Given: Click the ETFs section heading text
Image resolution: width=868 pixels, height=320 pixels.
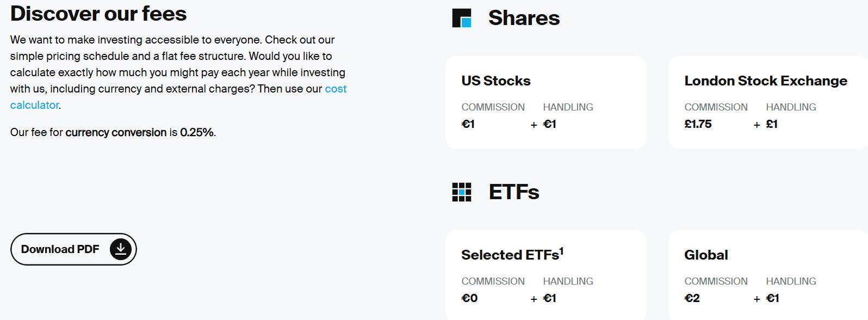Looking at the screenshot, I should tap(513, 192).
